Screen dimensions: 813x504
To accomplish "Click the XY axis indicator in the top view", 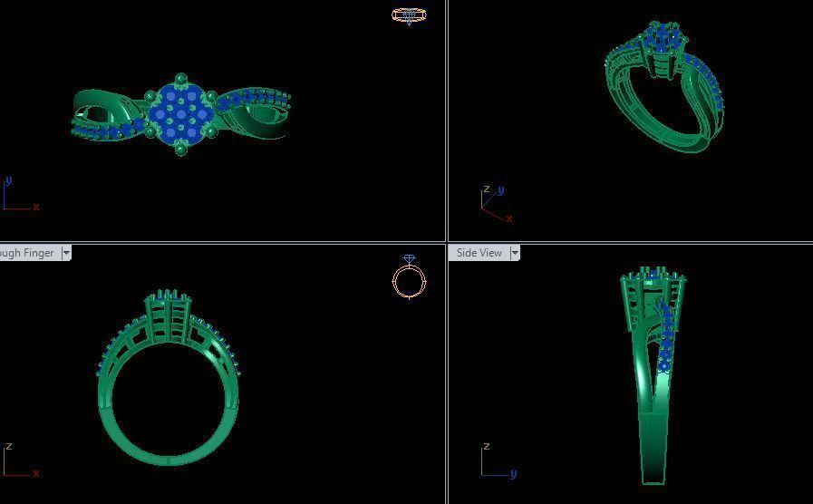I will coord(21,193).
